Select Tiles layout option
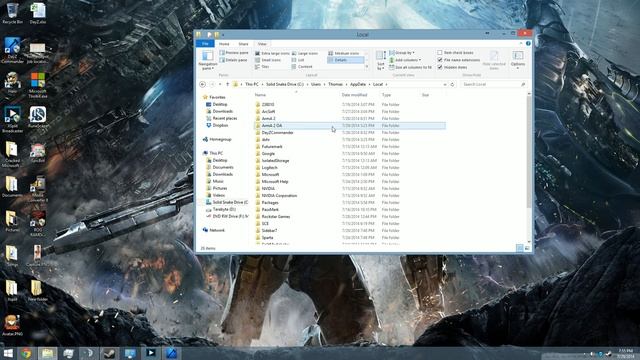The width and height of the screenshot is (640, 360). tap(262, 67)
